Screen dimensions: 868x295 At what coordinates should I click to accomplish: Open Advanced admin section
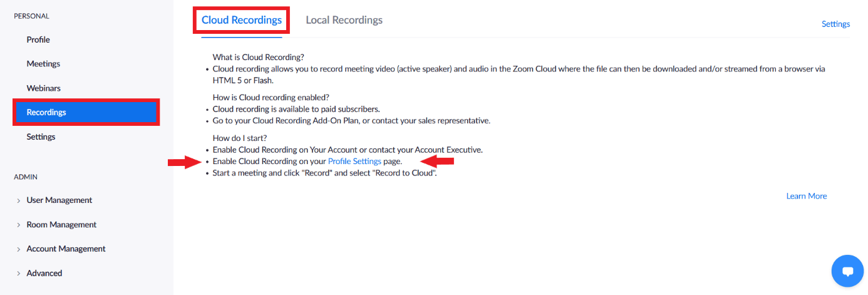44,273
